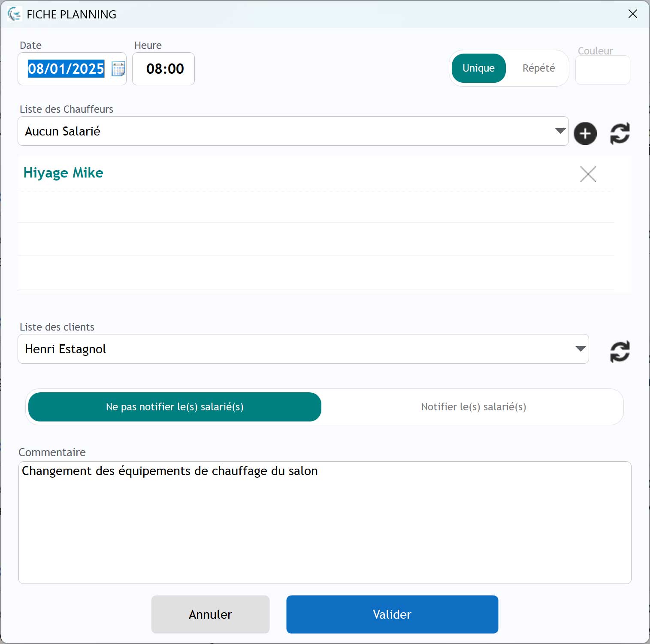Click Valider to confirm planning

392,614
